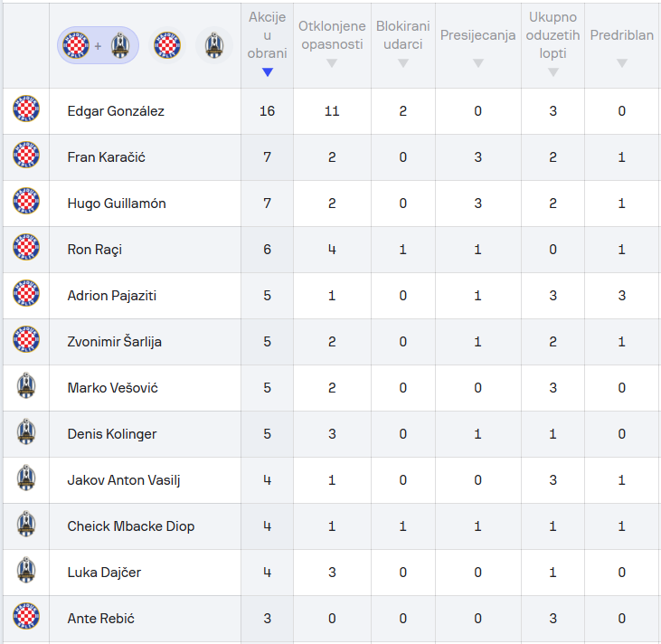This screenshot has width=661, height=644.
Task: Click club crest beside Marko Vešović
Action: 26,387
